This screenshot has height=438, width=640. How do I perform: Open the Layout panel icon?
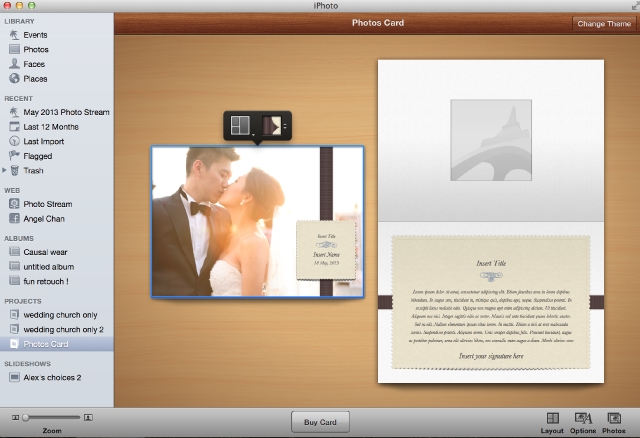[552, 418]
